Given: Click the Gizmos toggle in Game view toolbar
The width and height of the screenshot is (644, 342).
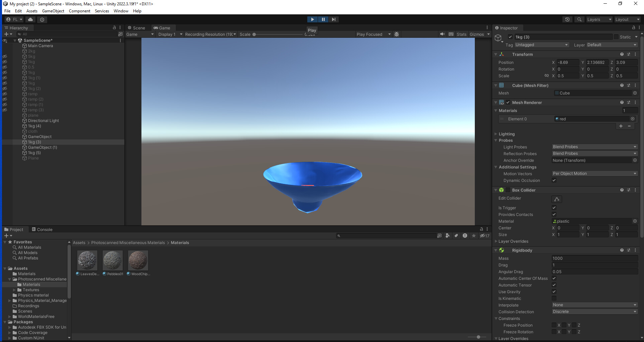Looking at the screenshot, I should (x=476, y=34).
